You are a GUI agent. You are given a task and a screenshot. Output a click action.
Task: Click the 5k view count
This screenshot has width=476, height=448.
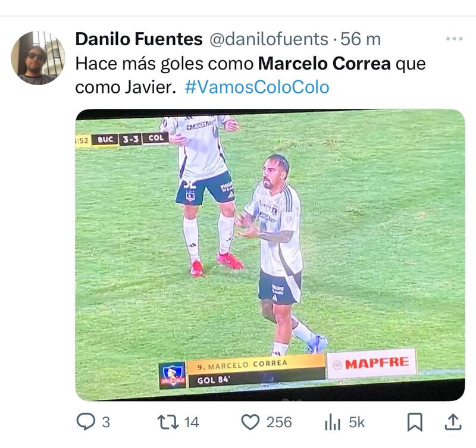pyautogui.click(x=356, y=422)
